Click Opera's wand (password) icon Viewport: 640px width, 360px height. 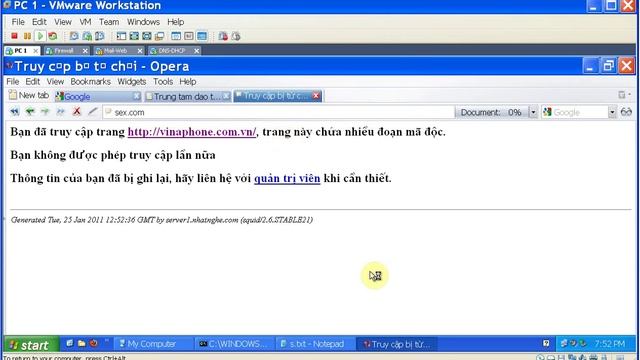(x=93, y=111)
